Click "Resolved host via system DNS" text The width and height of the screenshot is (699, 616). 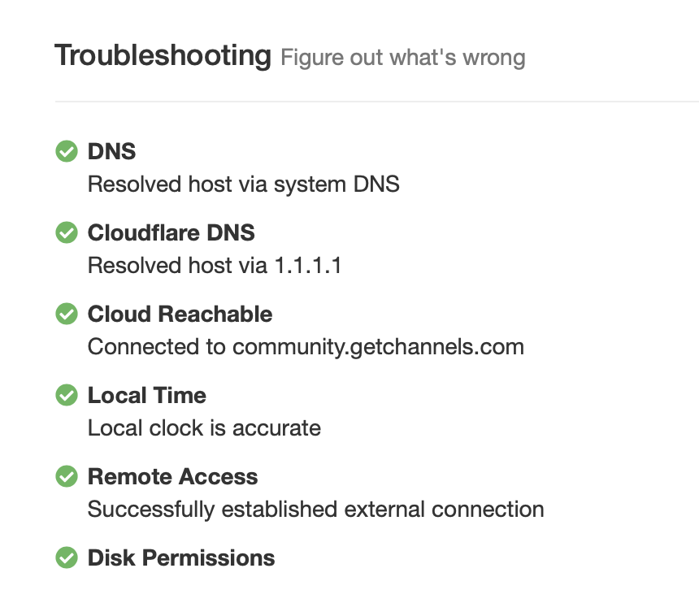pos(243,184)
